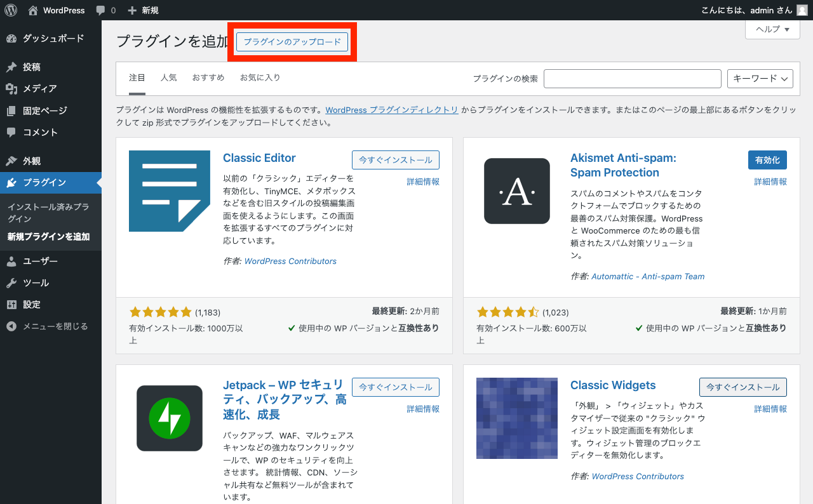Open Classic Widgets title link
Image resolution: width=813 pixels, height=504 pixels.
click(613, 385)
